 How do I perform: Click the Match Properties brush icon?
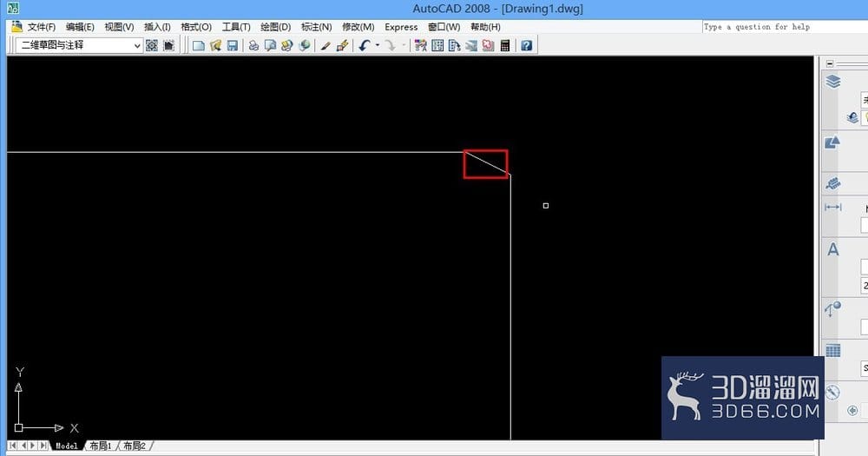pos(325,45)
